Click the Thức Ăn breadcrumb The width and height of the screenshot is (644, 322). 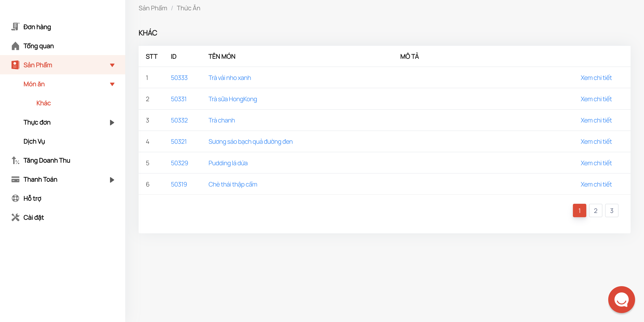(x=188, y=8)
